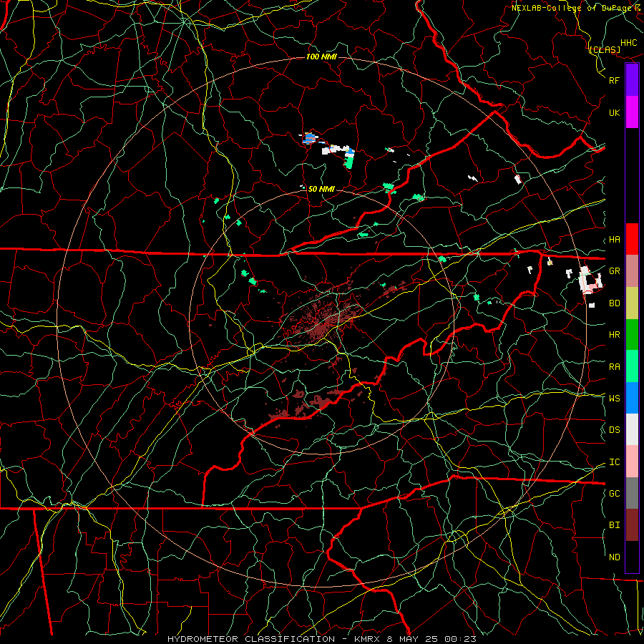Click the GC ground clutter gray swatch
This screenshot has width=644, height=644.
click(632, 493)
